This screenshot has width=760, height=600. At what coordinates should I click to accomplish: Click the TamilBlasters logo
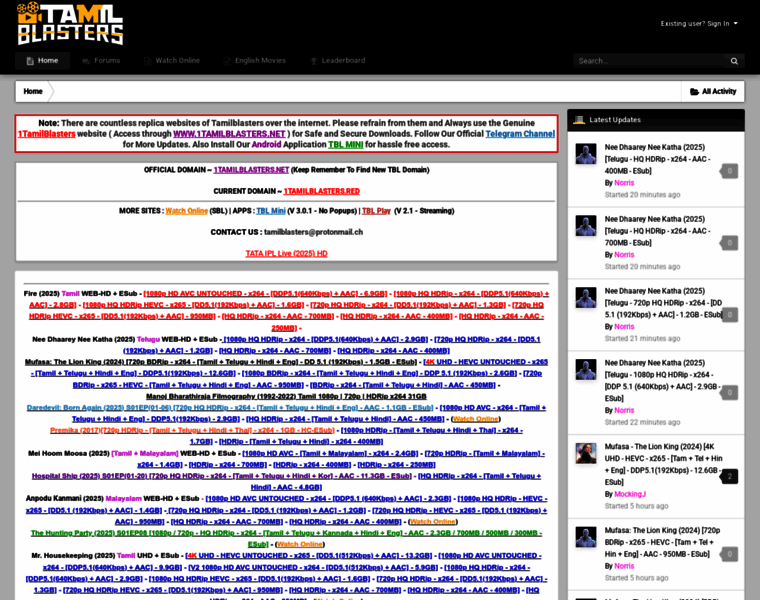(70, 23)
